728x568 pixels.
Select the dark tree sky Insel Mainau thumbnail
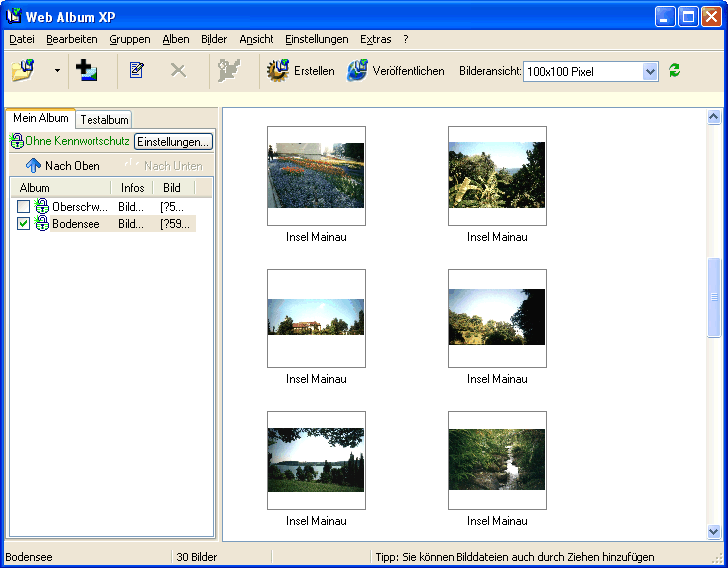pos(497,317)
